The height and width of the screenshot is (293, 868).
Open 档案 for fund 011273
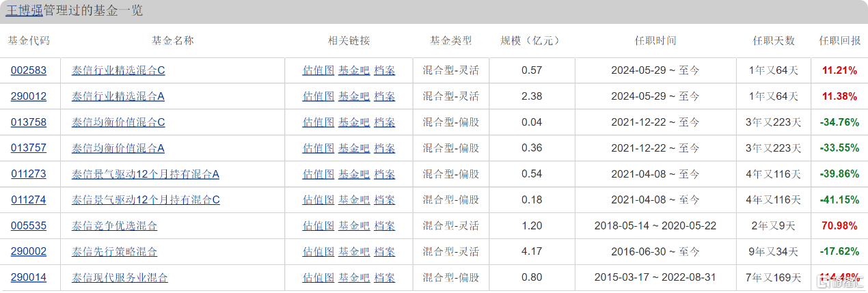385,174
